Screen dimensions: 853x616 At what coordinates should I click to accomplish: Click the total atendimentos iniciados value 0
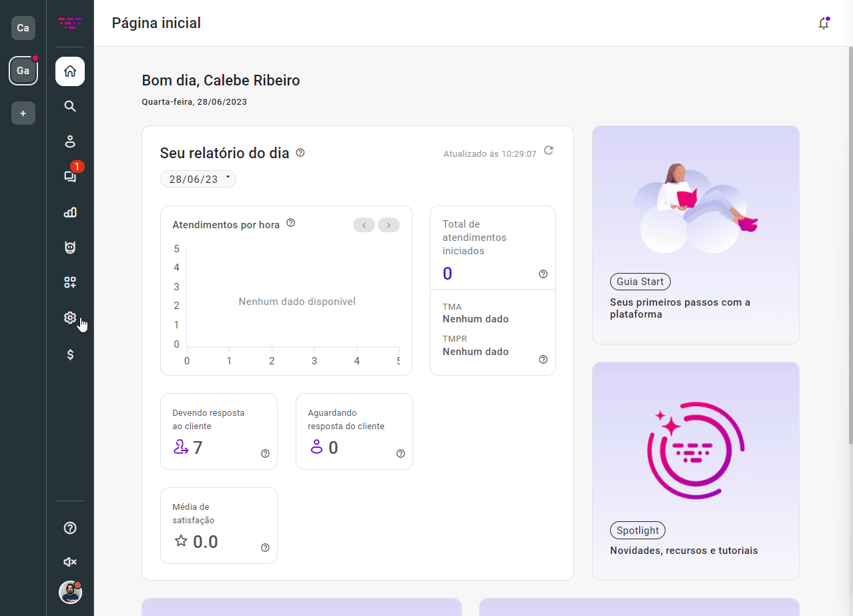(447, 273)
